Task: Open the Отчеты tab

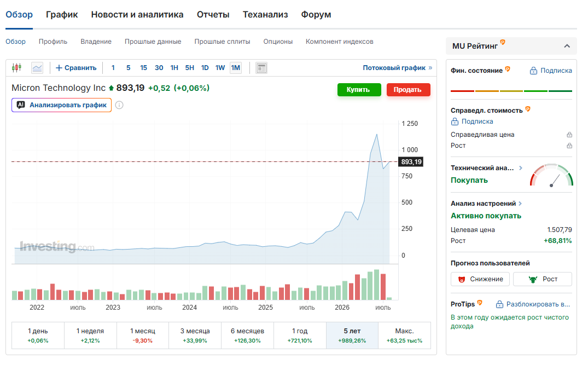Action: click(x=213, y=15)
